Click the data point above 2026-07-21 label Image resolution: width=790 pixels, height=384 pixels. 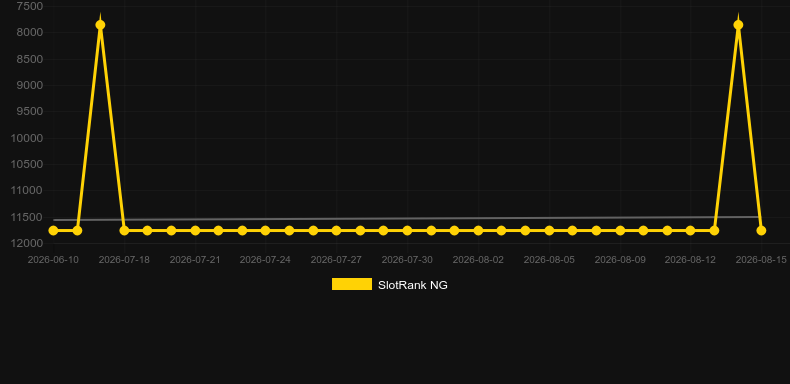(x=195, y=230)
